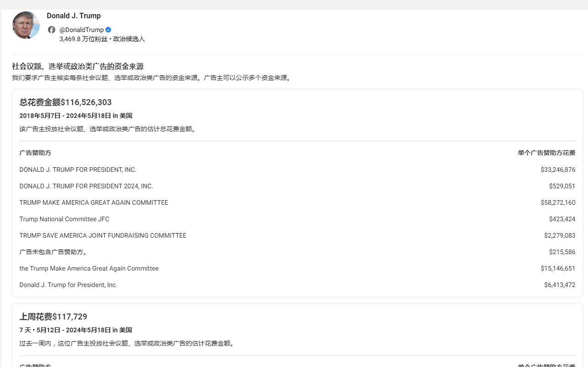This screenshot has height=367, width=588.
Task: Click the $423,424 amount
Action: point(562,219)
